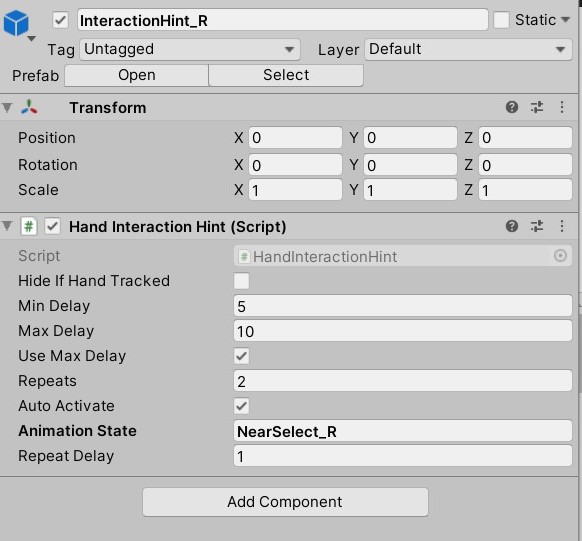582x541 pixels.
Task: Click the Transform component title
Action: pyautogui.click(x=108, y=108)
